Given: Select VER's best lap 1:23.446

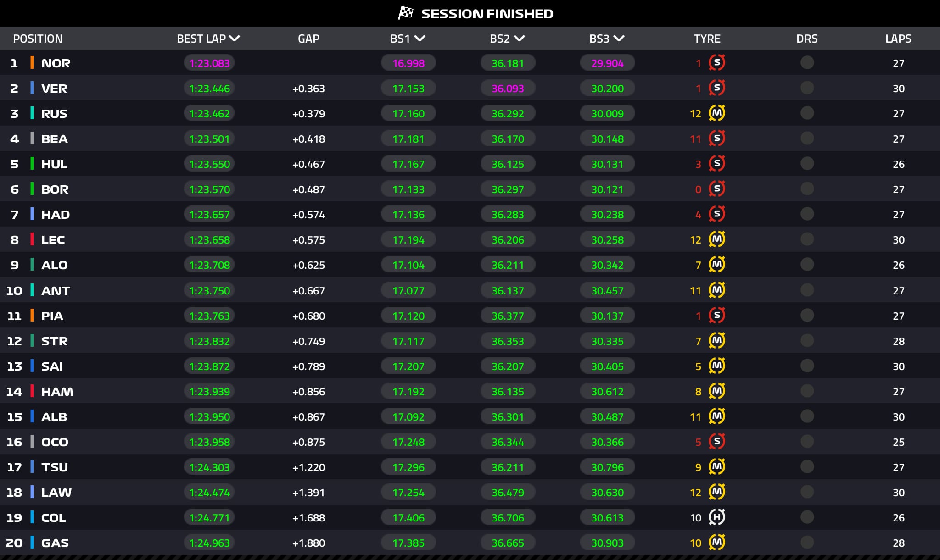Looking at the screenshot, I should [209, 88].
